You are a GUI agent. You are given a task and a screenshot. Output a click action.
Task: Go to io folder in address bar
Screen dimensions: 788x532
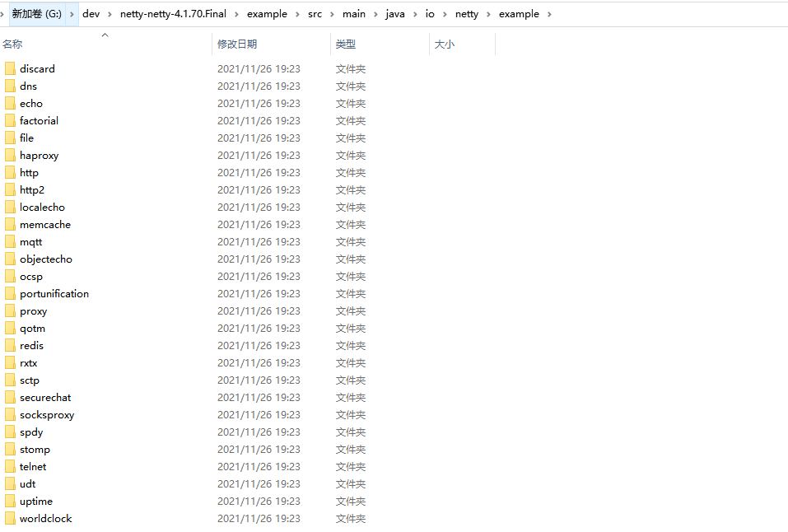click(x=430, y=14)
